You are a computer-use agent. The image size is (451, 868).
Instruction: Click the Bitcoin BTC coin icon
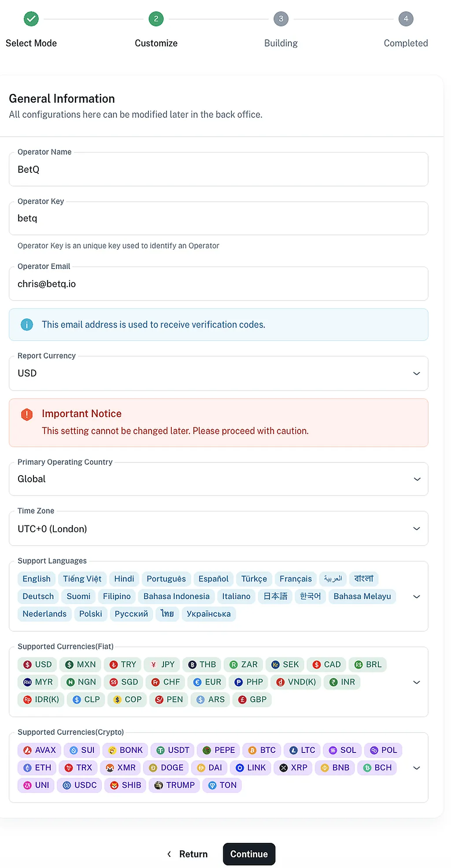point(252,750)
